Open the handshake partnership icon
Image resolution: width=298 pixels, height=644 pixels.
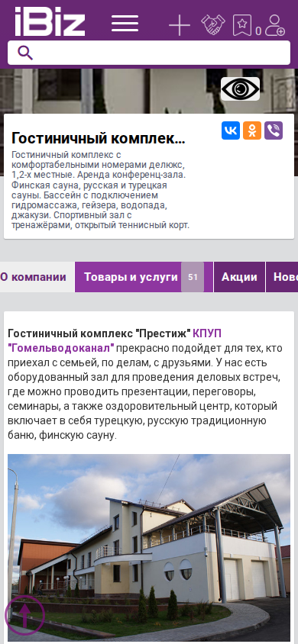pyautogui.click(x=213, y=24)
